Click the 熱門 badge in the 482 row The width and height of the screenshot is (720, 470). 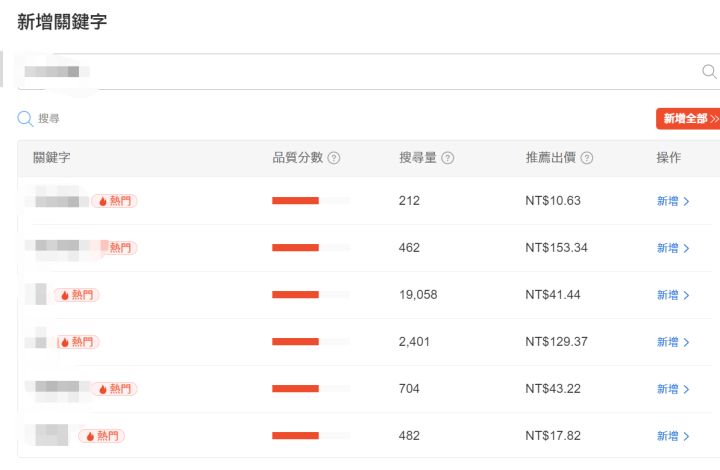click(x=101, y=436)
